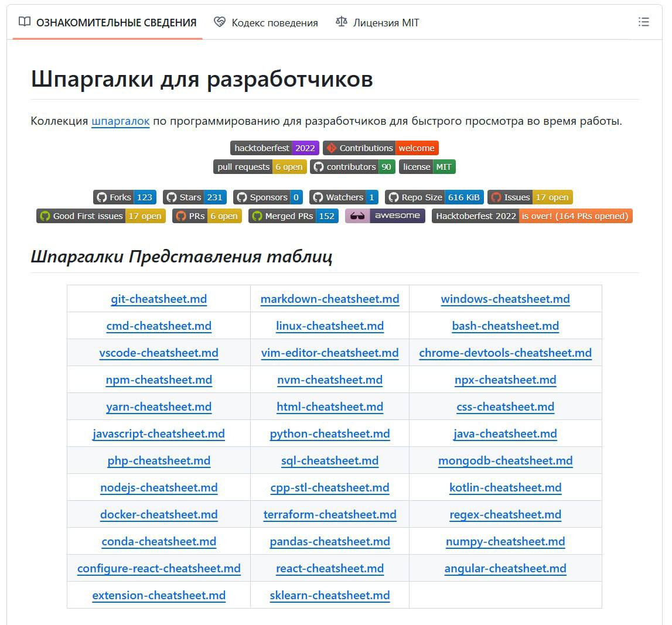
Task: Open terraform-cheatsheet.md
Action: point(330,515)
